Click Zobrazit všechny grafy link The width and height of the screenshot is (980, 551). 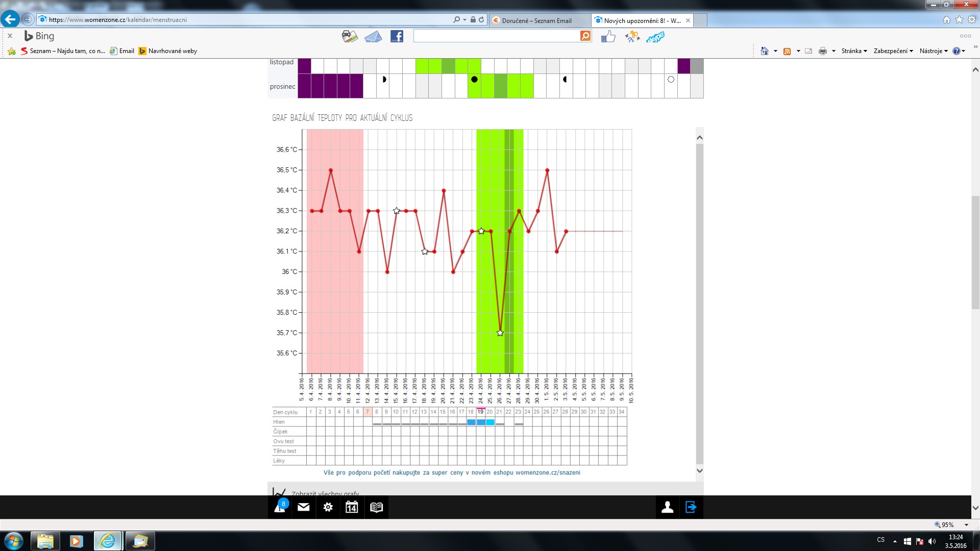pyautogui.click(x=325, y=493)
